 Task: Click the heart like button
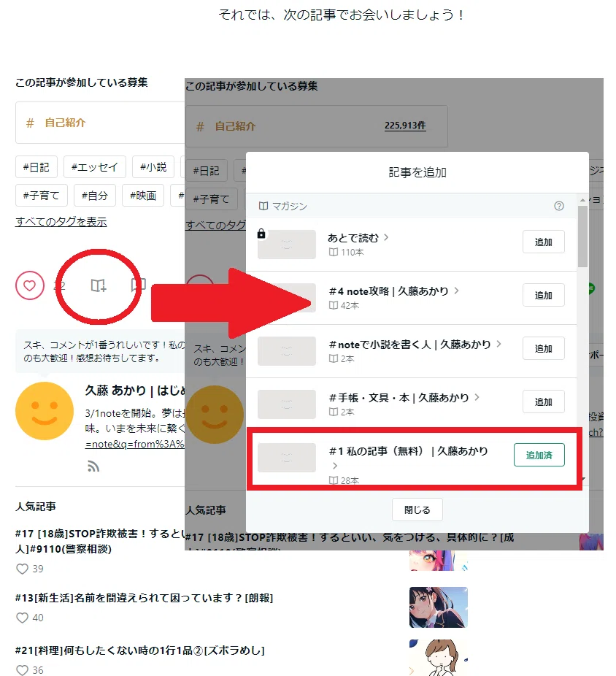[x=29, y=285]
